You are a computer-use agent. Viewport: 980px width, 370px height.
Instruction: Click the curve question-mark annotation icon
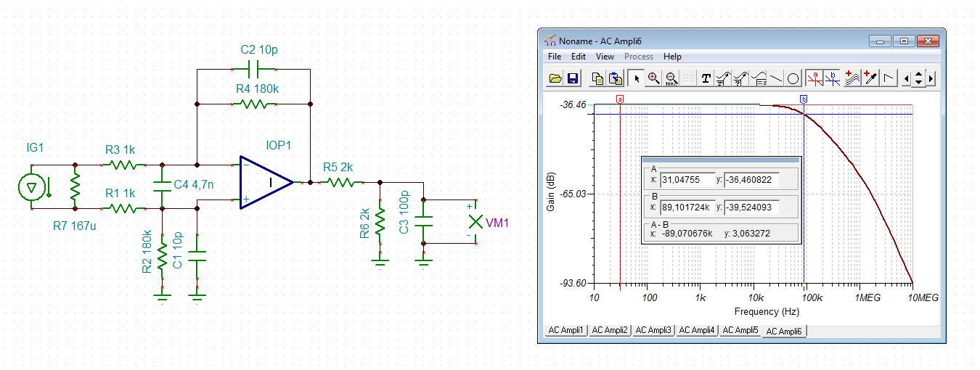(740, 78)
